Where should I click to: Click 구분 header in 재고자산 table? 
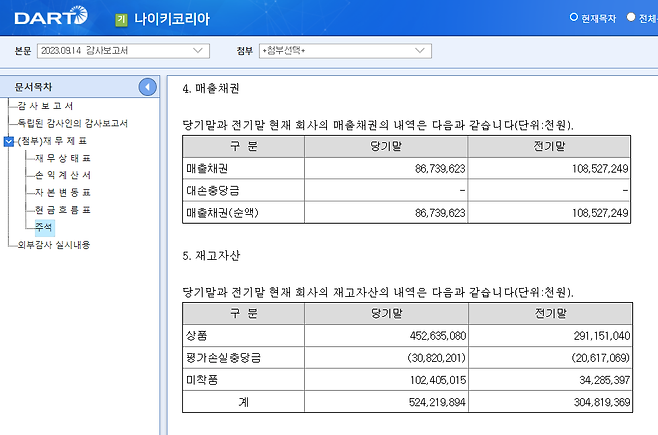[x=243, y=313]
